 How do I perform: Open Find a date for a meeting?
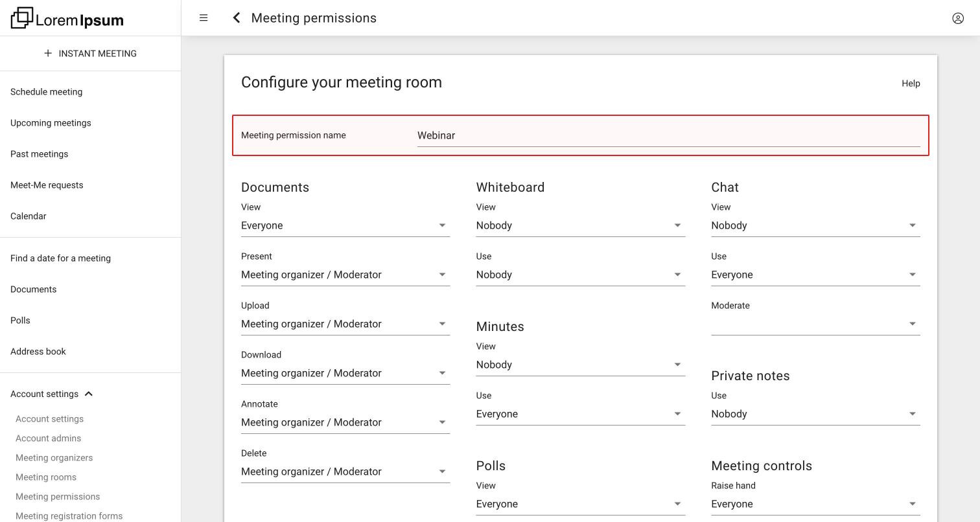[60, 258]
